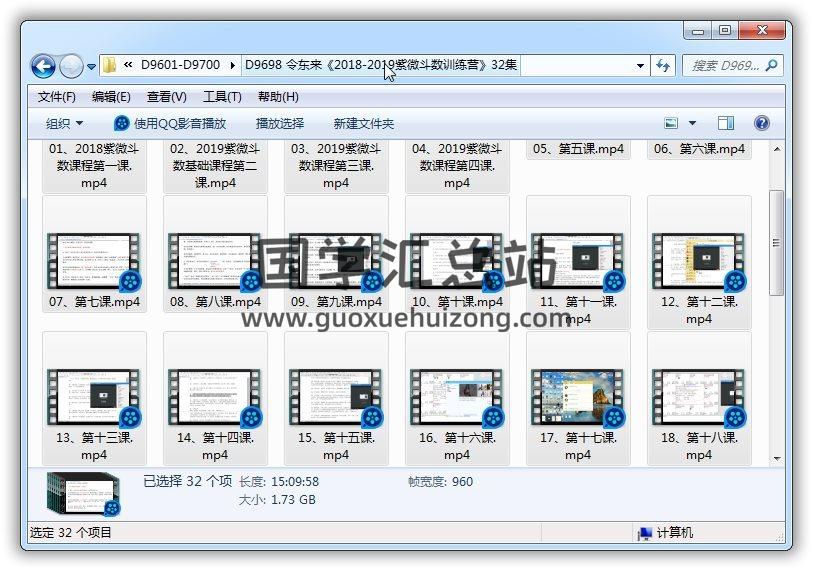The width and height of the screenshot is (813, 571).
Task: Open recent locations dropdown beside nav arrows
Action: pyautogui.click(x=91, y=66)
